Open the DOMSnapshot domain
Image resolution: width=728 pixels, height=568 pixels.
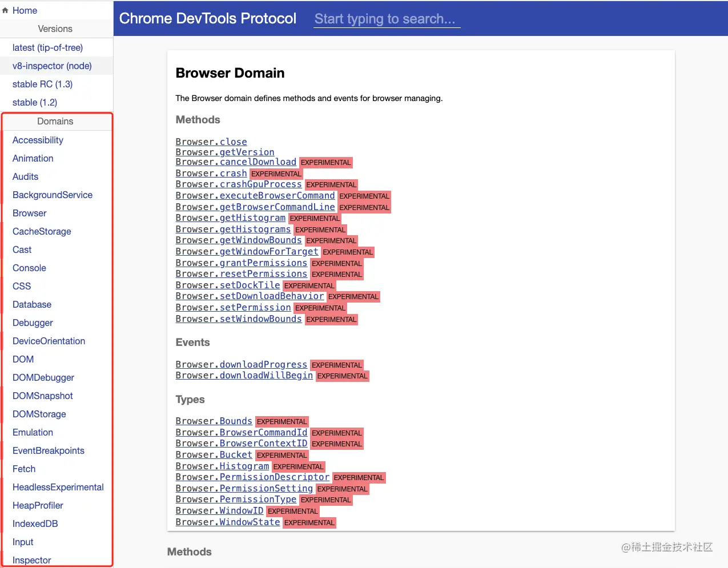pyautogui.click(x=43, y=396)
